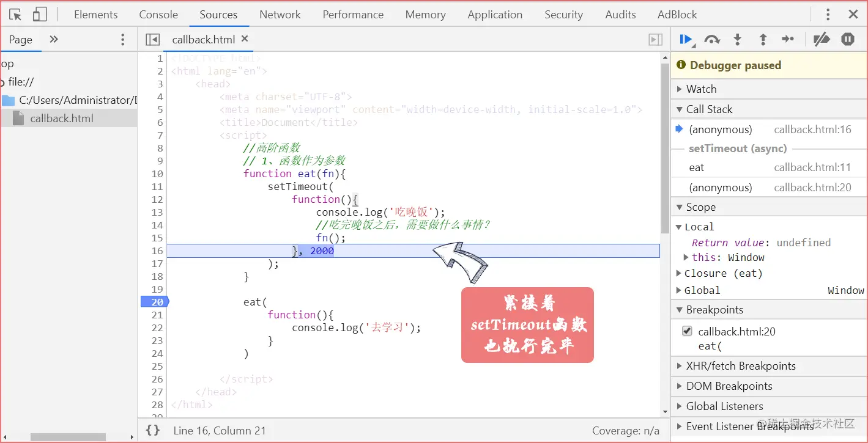Deactivate all breakpoints icon

[822, 40]
